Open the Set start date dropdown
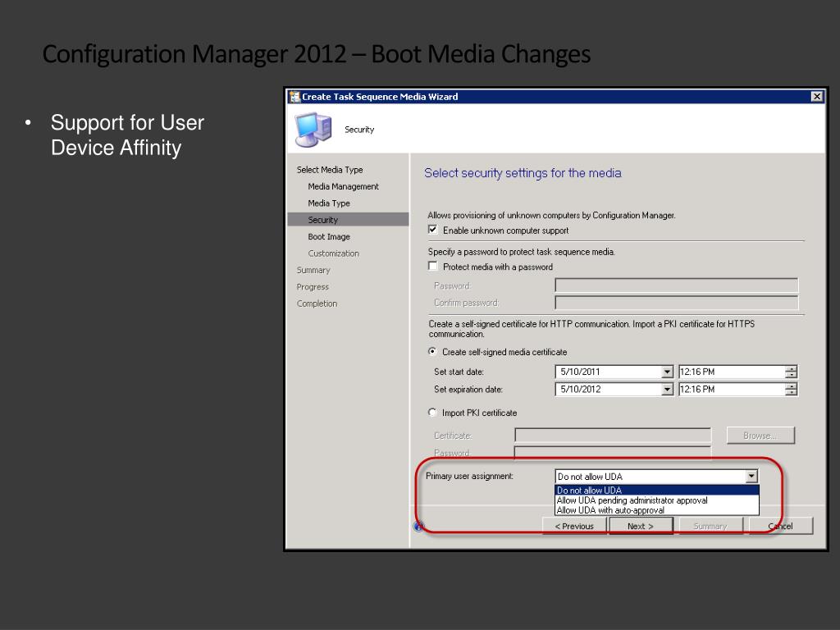840x630 pixels. tap(667, 372)
